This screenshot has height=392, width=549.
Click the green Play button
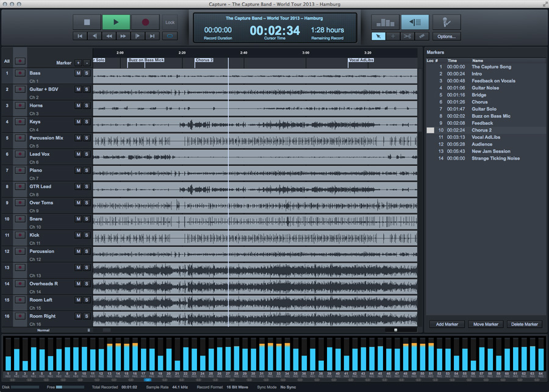pos(116,23)
